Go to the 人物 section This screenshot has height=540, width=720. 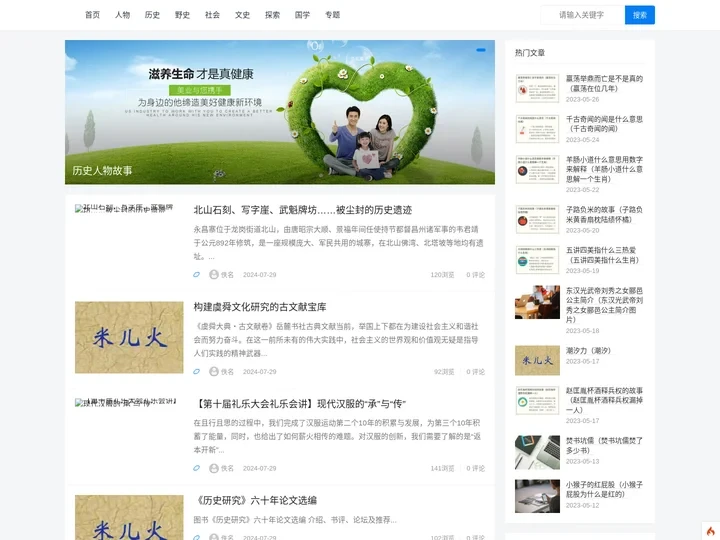[x=122, y=15]
